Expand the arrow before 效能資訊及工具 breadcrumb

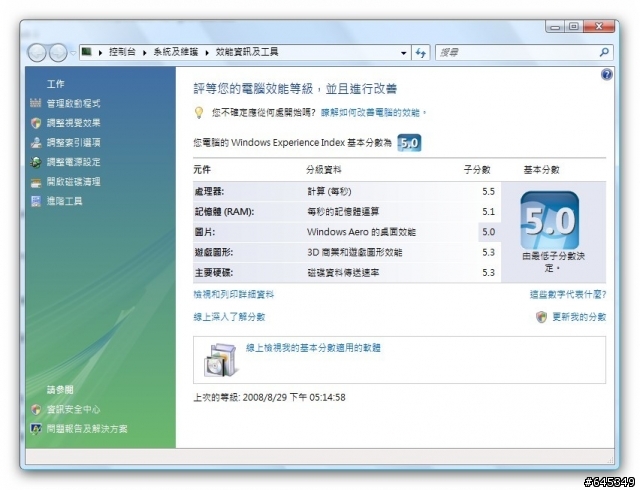(x=207, y=52)
